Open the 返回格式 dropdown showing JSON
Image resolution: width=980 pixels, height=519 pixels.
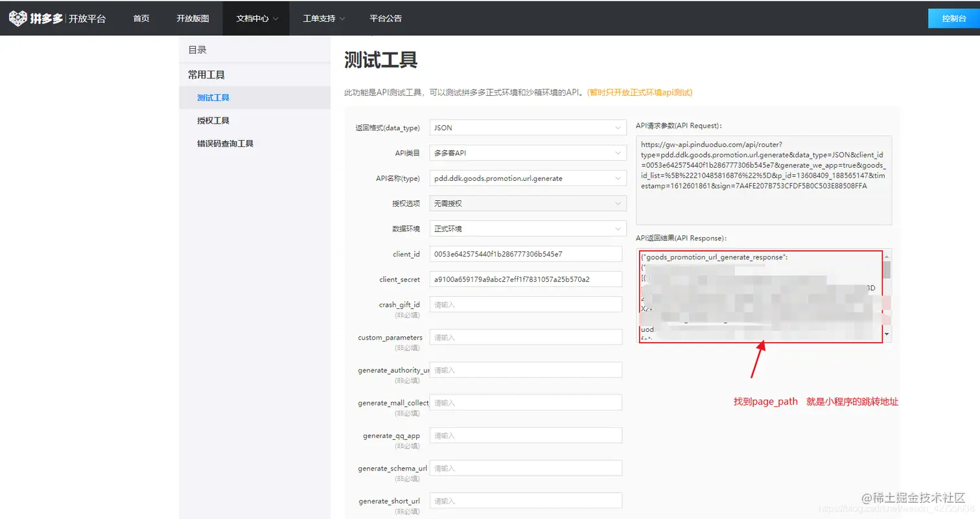tap(528, 128)
